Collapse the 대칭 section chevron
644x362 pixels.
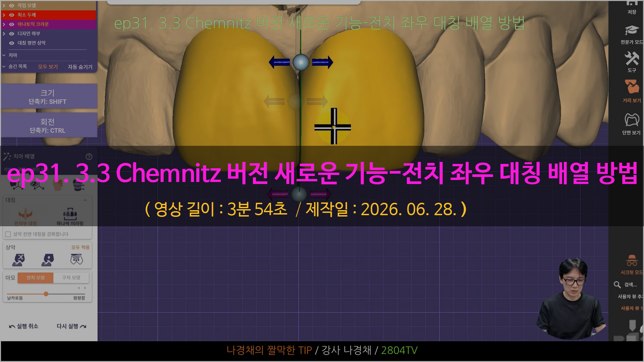coord(85,200)
